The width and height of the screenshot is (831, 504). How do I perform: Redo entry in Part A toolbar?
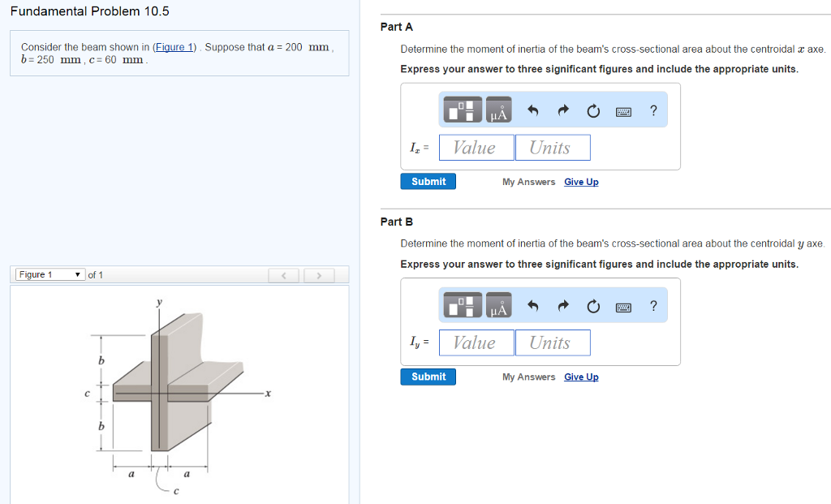[x=563, y=110]
